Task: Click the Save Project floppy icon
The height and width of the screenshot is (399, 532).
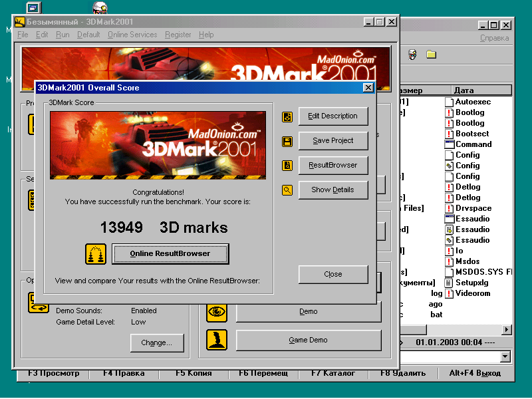Action: point(287,142)
